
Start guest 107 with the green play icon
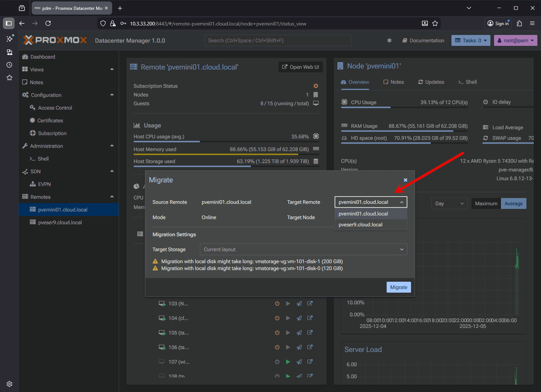[288, 361]
